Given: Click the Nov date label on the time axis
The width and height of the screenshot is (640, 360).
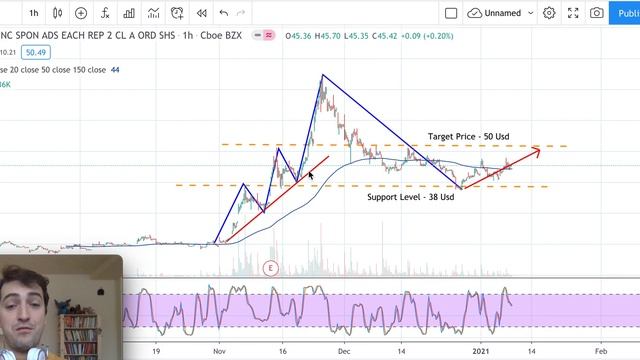Looking at the screenshot, I should (219, 351).
